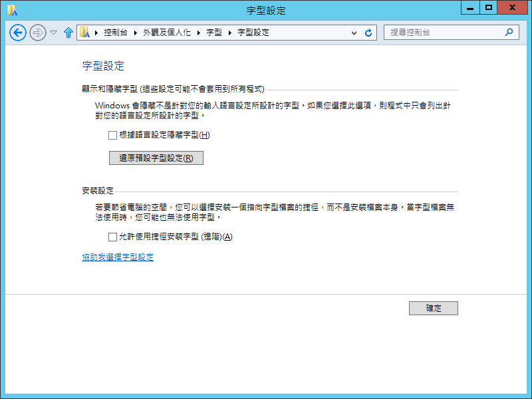The height and width of the screenshot is (399, 532).
Task: Refresh the page with the refresh icon
Action: pos(368,33)
